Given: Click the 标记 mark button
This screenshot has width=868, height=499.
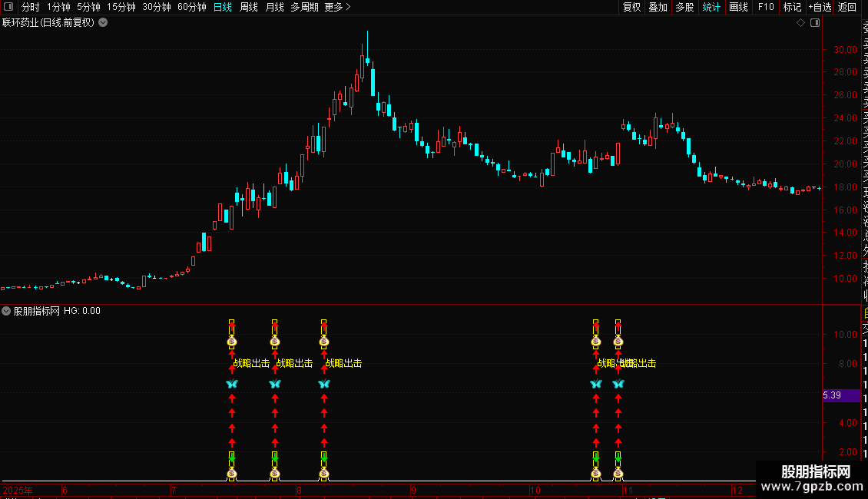Looking at the screenshot, I should 792,7.
